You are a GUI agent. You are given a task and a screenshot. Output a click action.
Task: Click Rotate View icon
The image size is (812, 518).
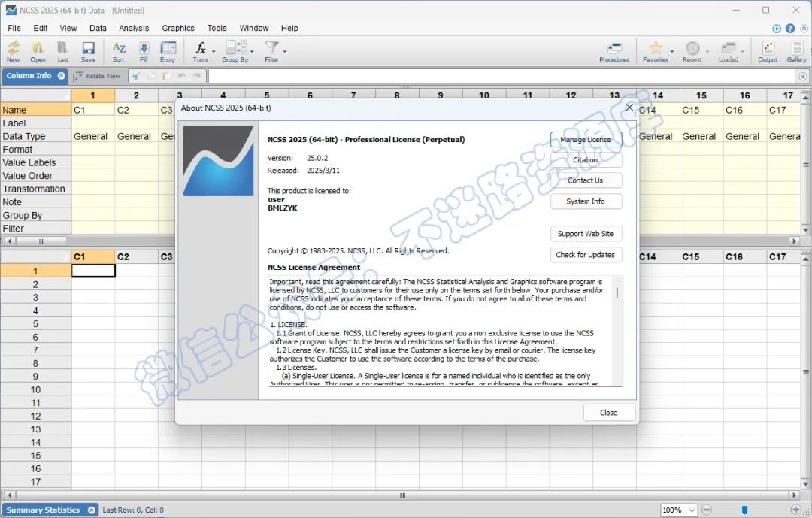click(97, 76)
